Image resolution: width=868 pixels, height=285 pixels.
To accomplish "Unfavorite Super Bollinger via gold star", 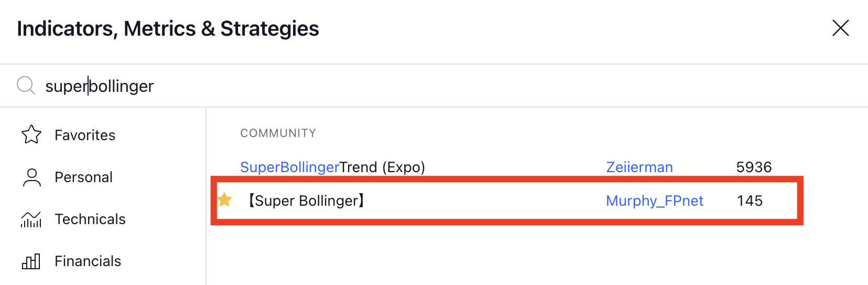I will click(225, 200).
